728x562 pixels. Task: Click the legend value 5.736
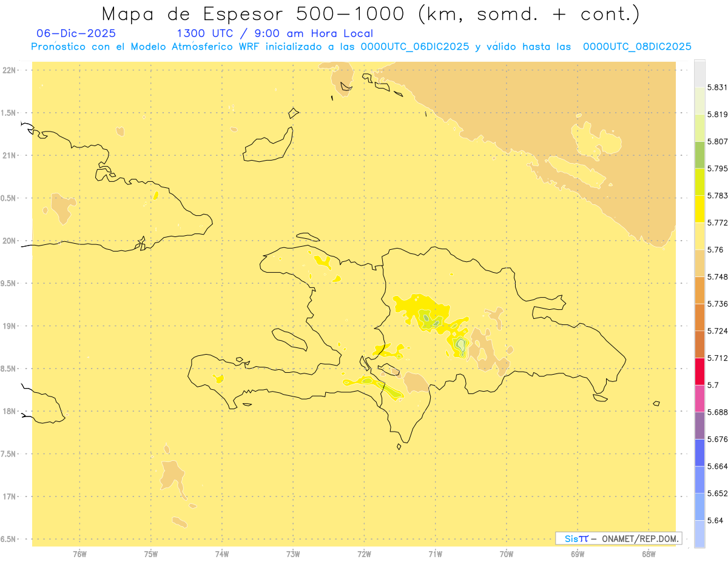pos(718,304)
